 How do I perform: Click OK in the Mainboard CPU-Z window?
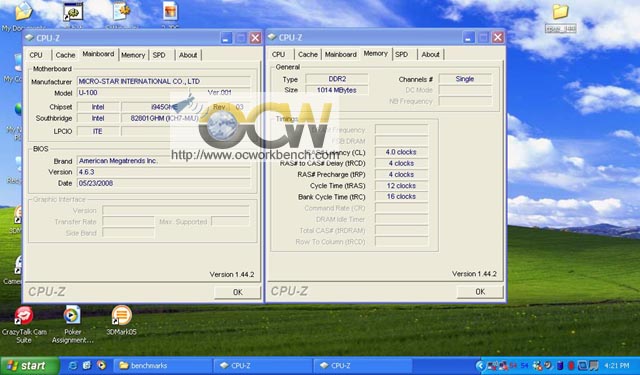(238, 292)
